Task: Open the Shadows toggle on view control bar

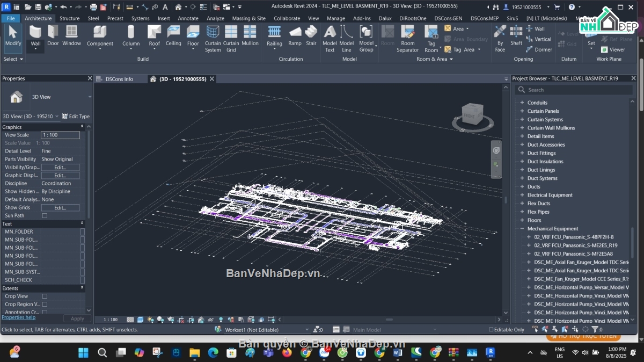Action: coord(159,319)
